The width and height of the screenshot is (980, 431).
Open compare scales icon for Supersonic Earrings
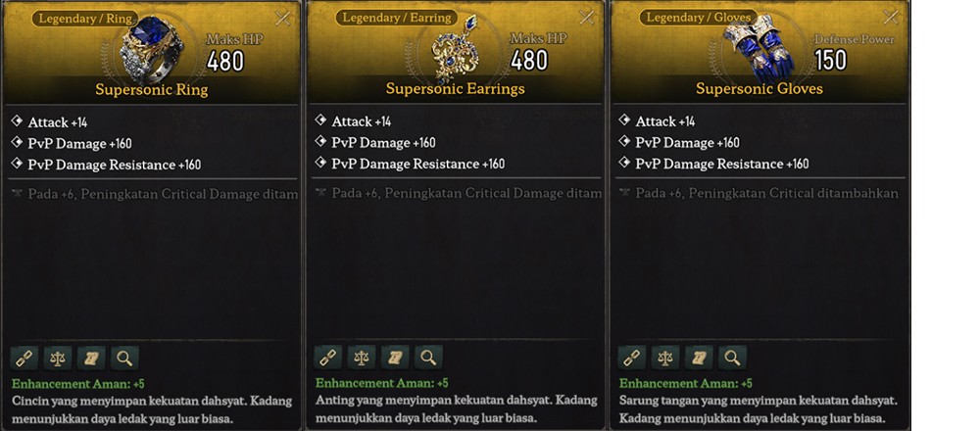[362, 358]
